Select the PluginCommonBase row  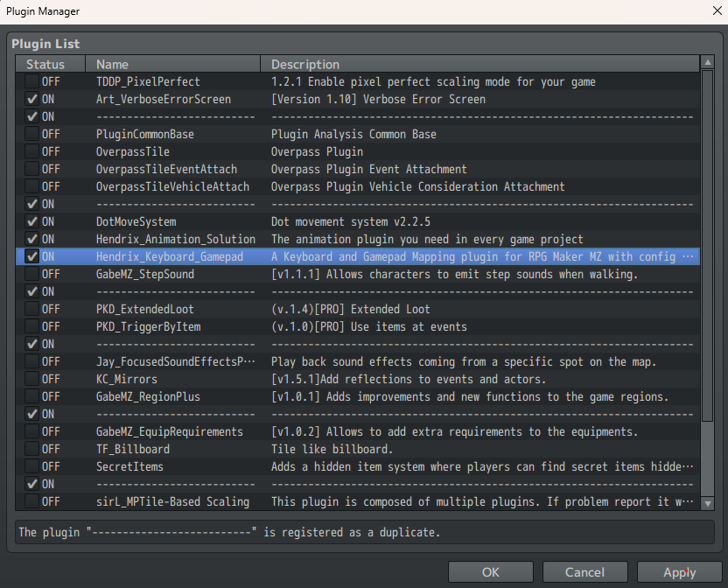point(145,134)
